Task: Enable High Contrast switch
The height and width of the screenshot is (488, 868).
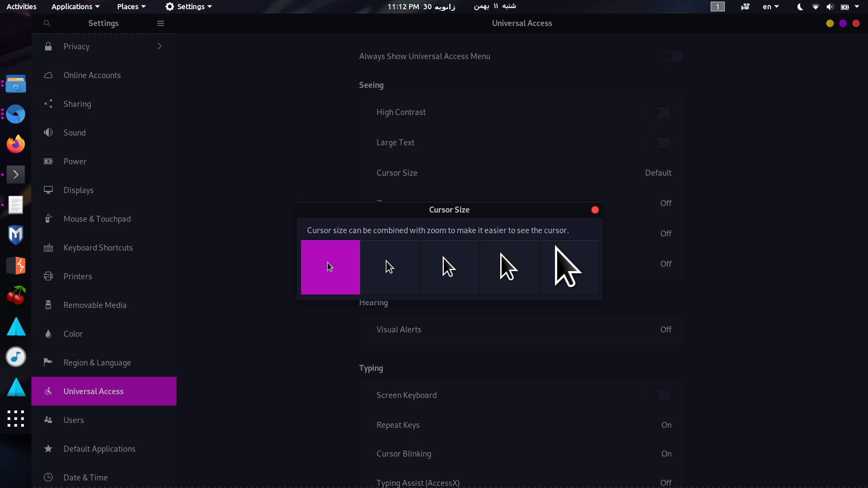Action: point(660,112)
